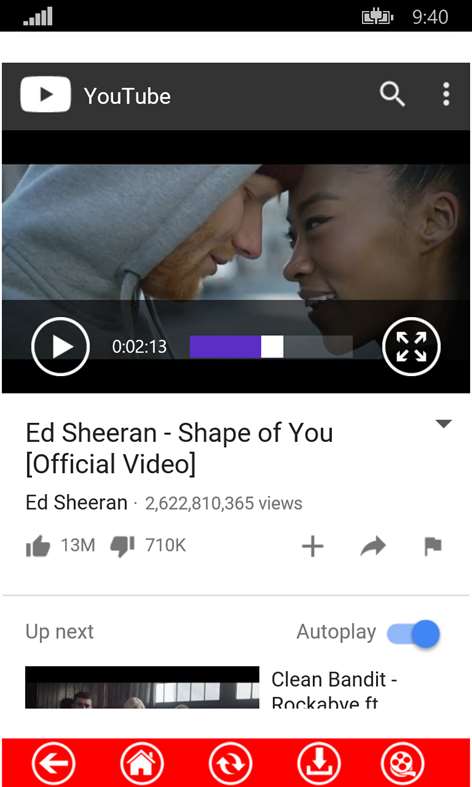Image resolution: width=472 pixels, height=787 pixels.
Task: Open the film reel media icon
Action: [x=402, y=764]
